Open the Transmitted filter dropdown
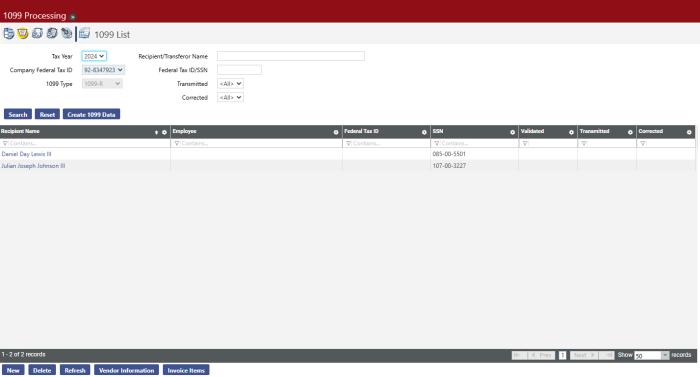This screenshot has width=700, height=377. click(x=230, y=84)
